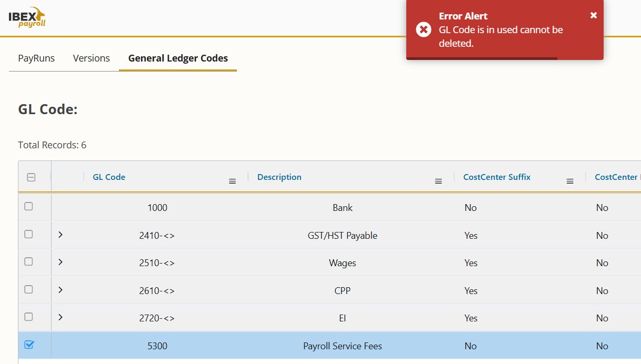
Task: Click GL code 2510-<>
Action: coord(157,263)
